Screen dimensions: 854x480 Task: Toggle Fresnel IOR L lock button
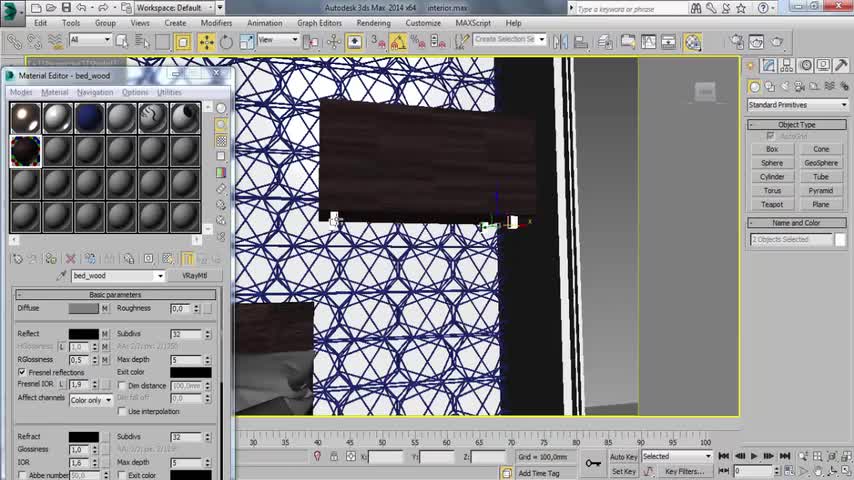click(x=62, y=385)
